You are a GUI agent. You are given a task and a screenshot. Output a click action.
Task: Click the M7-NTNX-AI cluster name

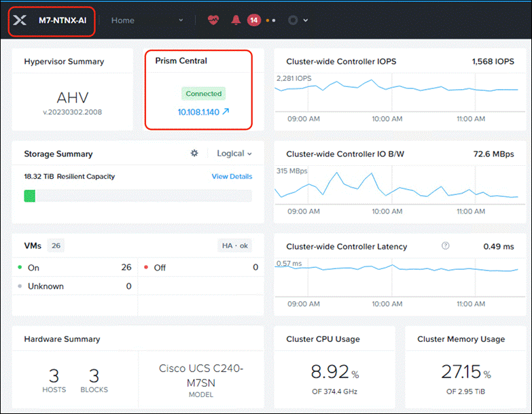(x=63, y=20)
